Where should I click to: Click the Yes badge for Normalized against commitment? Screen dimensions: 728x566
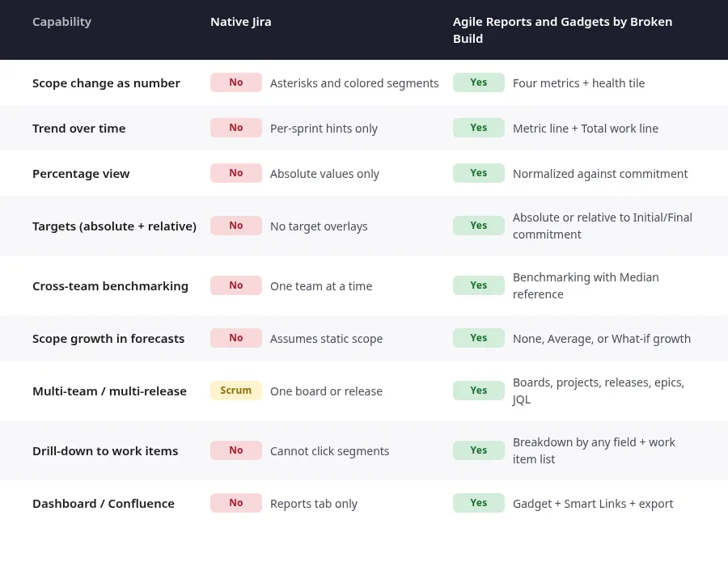point(479,173)
